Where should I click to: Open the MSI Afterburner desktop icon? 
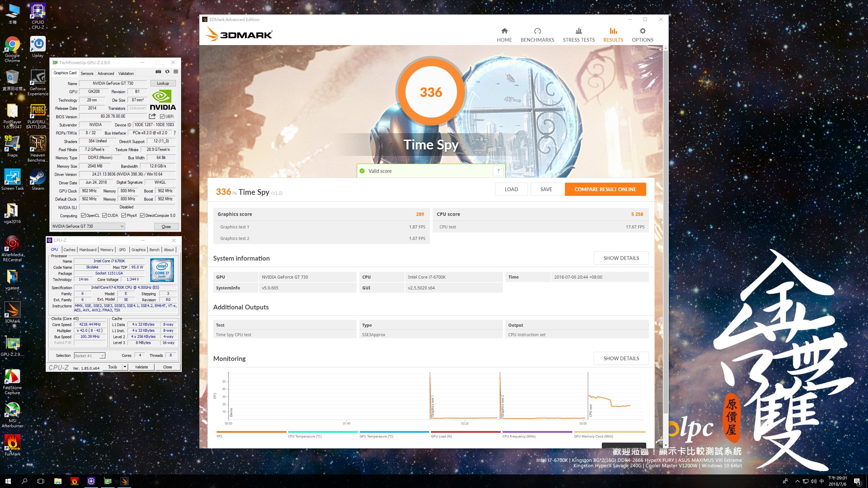pos(13,415)
